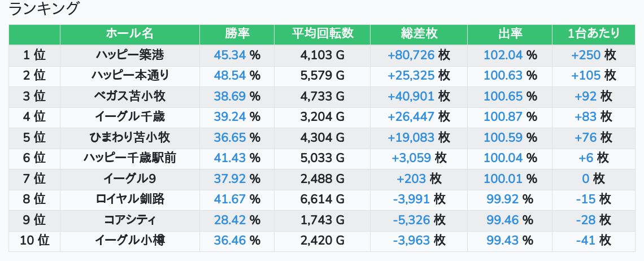Click the -5,326 value for コアシティ
Screen dimensions: 644x261
click(x=411, y=220)
